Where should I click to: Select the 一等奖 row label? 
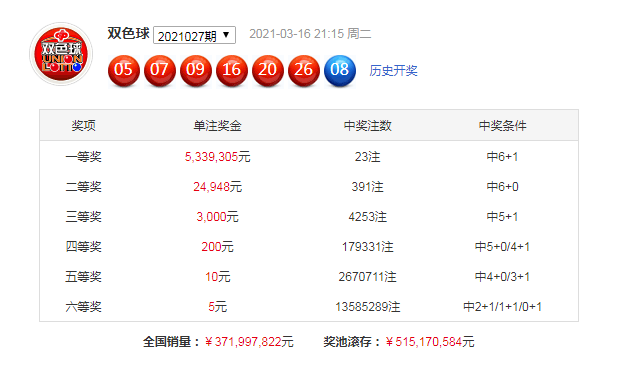point(84,157)
